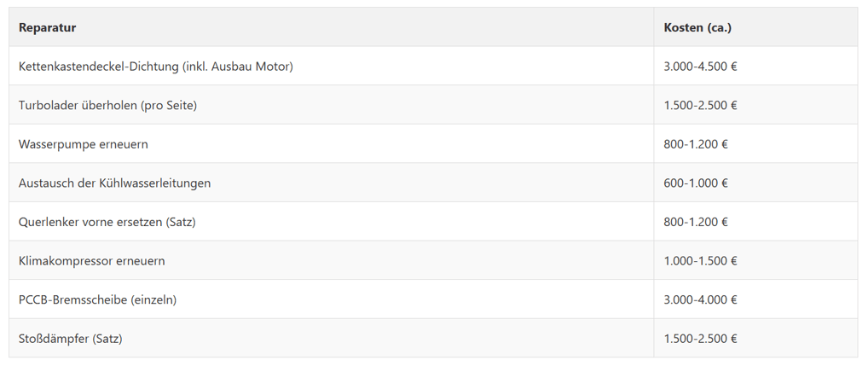Select the Stoßdämpfer (Satz) entry

(x=70, y=339)
